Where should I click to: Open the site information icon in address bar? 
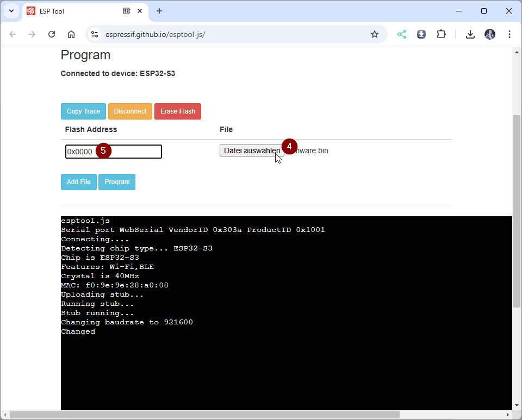click(x=95, y=34)
